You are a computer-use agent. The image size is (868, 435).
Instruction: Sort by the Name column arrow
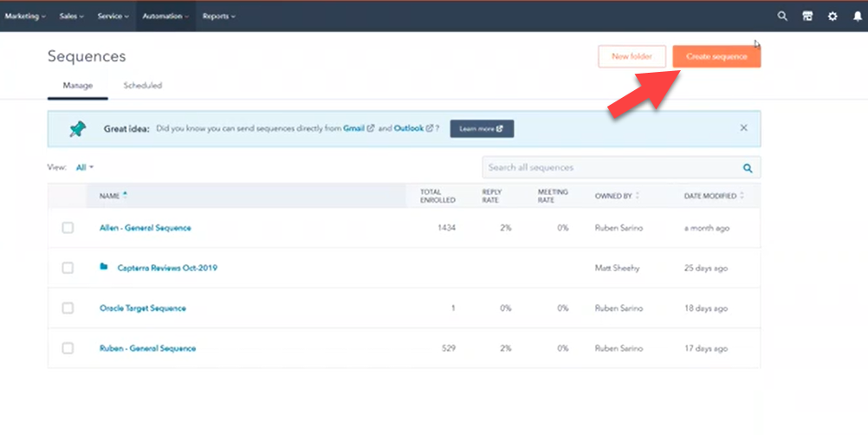125,195
